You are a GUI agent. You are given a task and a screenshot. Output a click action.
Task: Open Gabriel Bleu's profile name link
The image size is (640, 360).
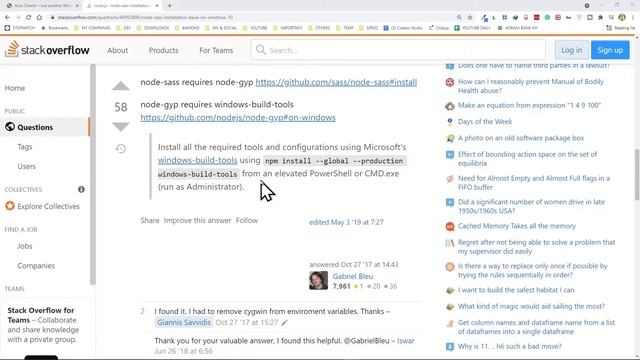click(353, 276)
